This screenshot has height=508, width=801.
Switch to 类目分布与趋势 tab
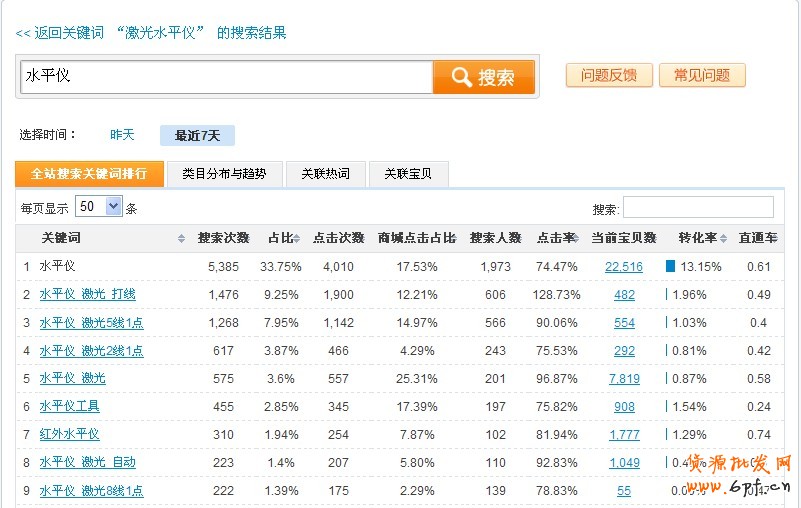(224, 174)
